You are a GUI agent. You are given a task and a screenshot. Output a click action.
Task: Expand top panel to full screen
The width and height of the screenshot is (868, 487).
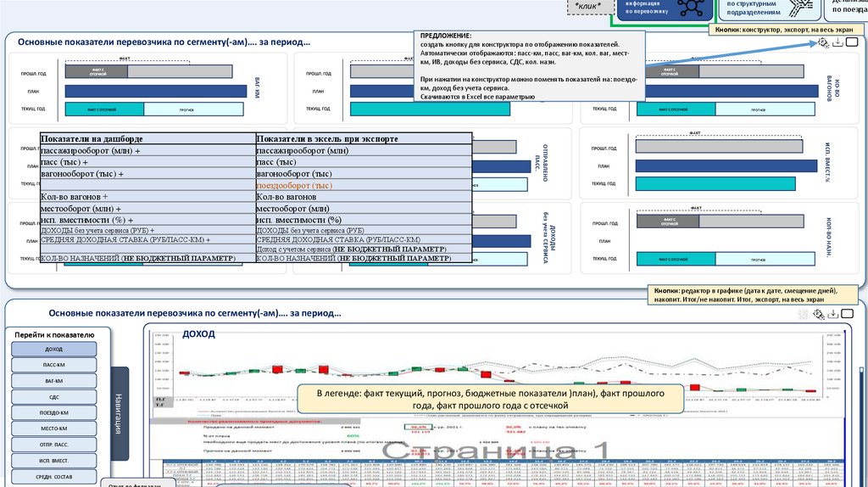coord(852,42)
